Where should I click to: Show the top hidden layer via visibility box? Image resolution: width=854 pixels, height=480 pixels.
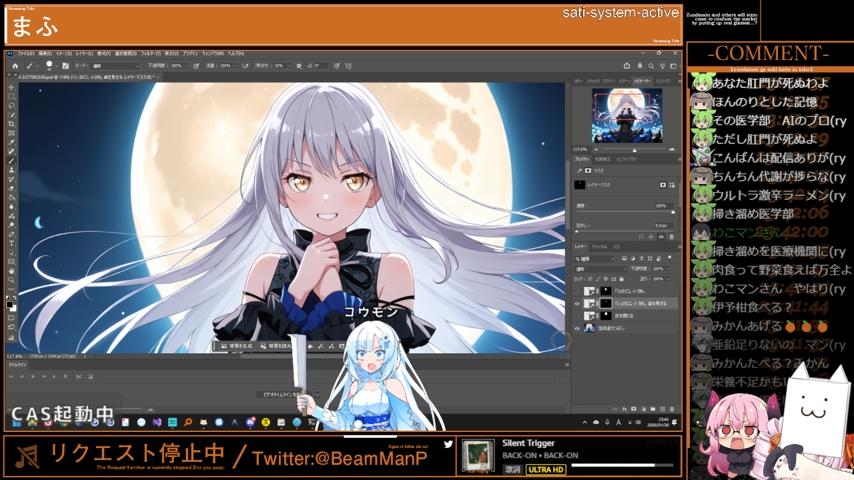(x=577, y=291)
